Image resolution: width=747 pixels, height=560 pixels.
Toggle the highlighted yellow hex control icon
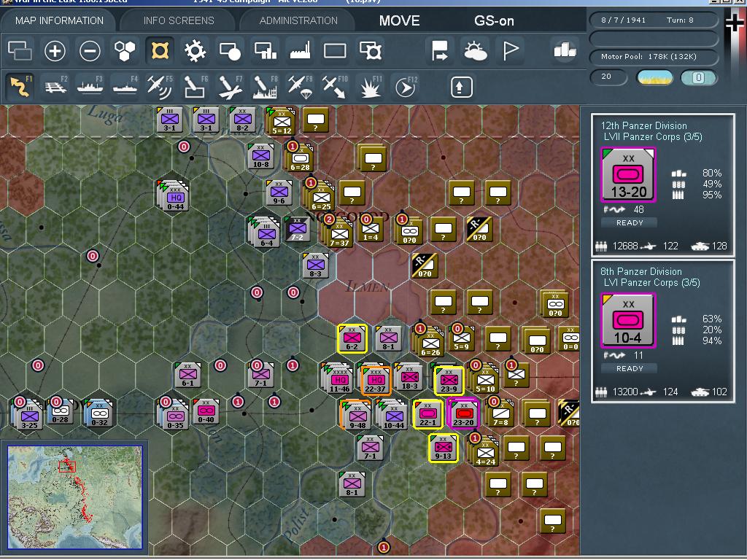pyautogui.click(x=160, y=50)
